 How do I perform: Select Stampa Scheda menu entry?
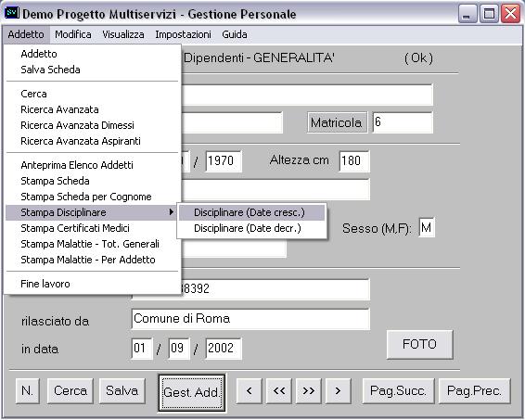click(93, 181)
